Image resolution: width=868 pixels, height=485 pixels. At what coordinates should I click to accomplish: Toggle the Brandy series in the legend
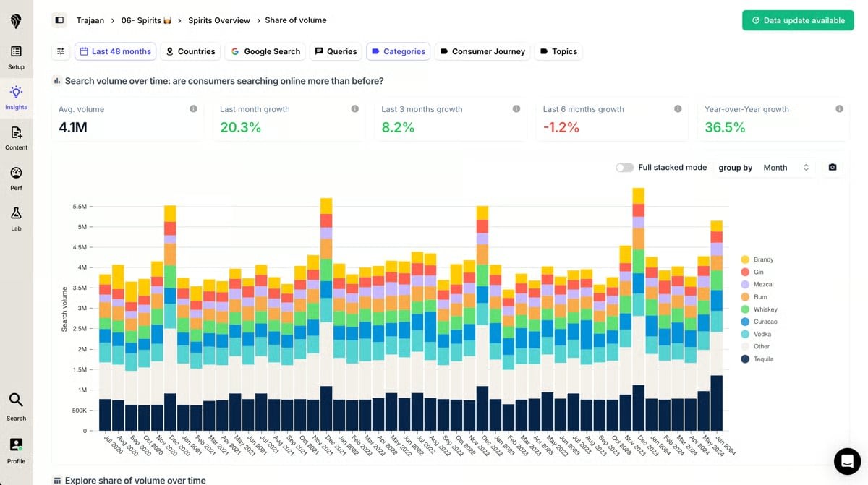pyautogui.click(x=757, y=259)
